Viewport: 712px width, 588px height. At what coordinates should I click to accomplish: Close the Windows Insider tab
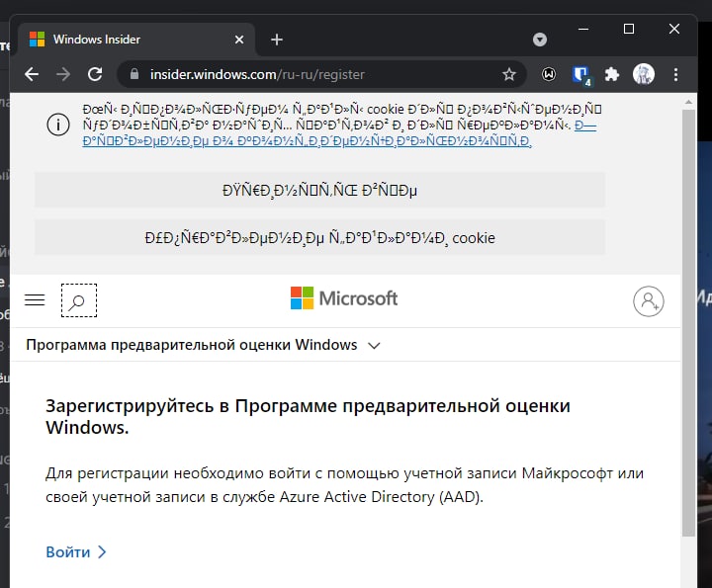tap(239, 40)
